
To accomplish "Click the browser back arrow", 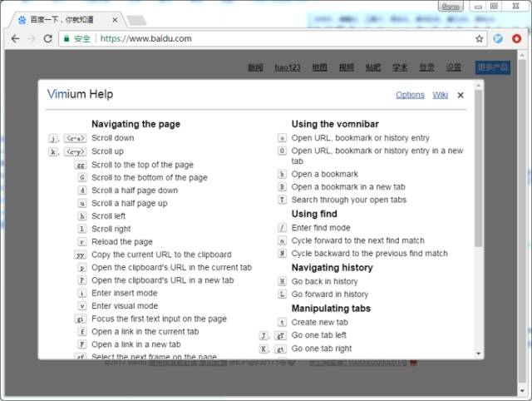I will [x=15, y=39].
